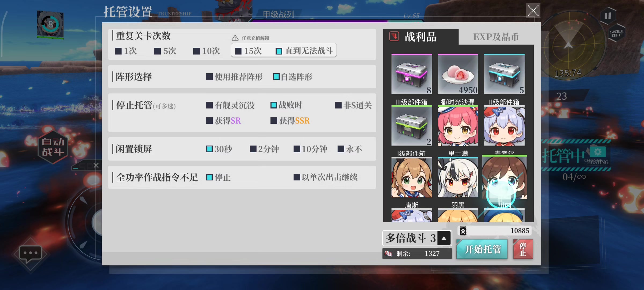
Task: Open the chat speech bubble icon
Action: (x=30, y=253)
